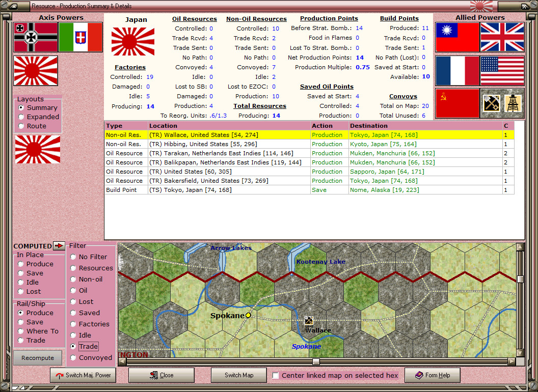Click the American flag in Allied Powers
The image size is (538, 392).
(502, 71)
